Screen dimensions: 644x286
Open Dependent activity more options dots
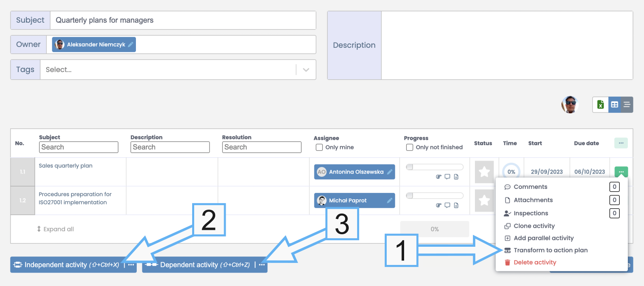click(x=262, y=265)
